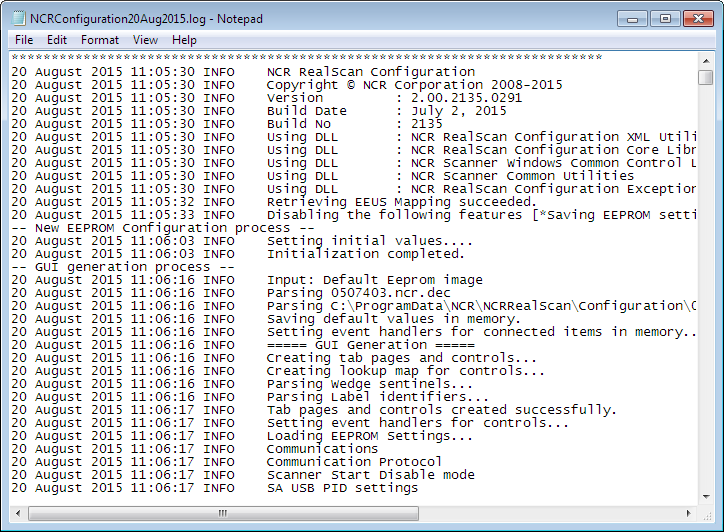This screenshot has width=724, height=532.
Task: Click '-- GUI generation process --' line
Action: pyautogui.click(x=123, y=266)
